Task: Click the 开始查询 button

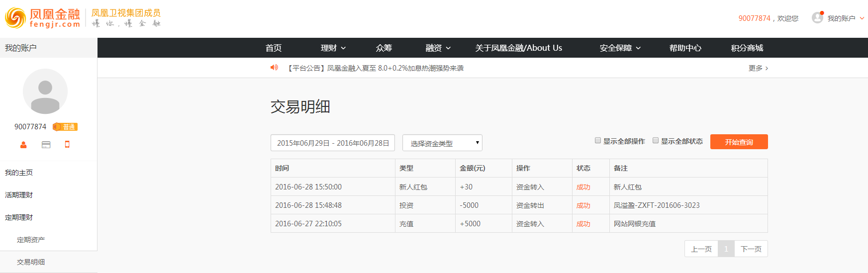Action: 739,142
